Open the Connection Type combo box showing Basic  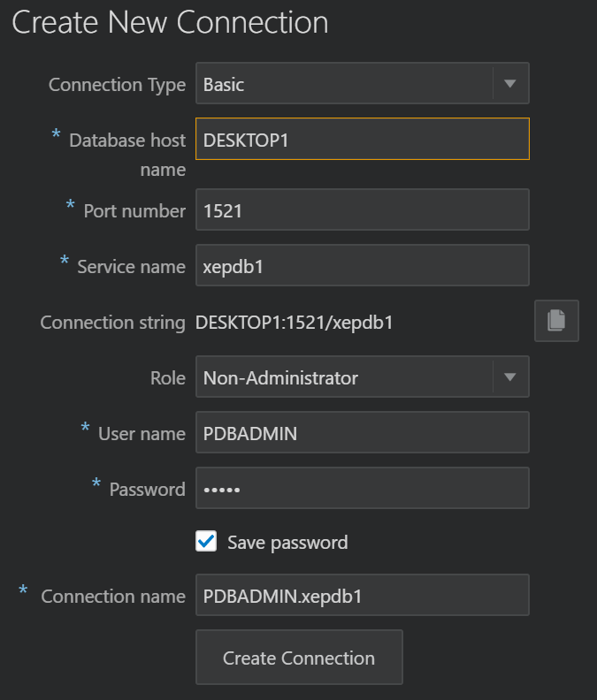tap(343, 85)
